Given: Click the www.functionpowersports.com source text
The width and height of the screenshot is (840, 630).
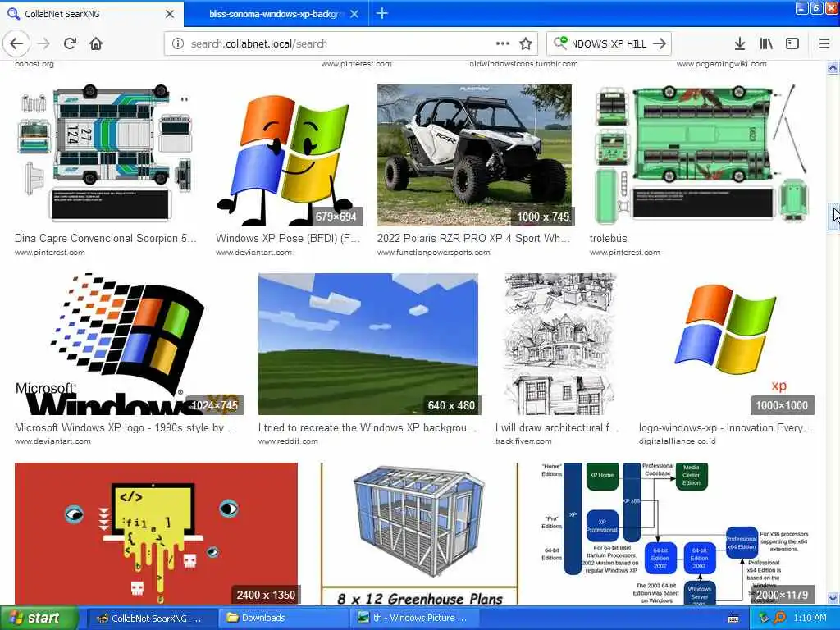Looking at the screenshot, I should point(433,253).
